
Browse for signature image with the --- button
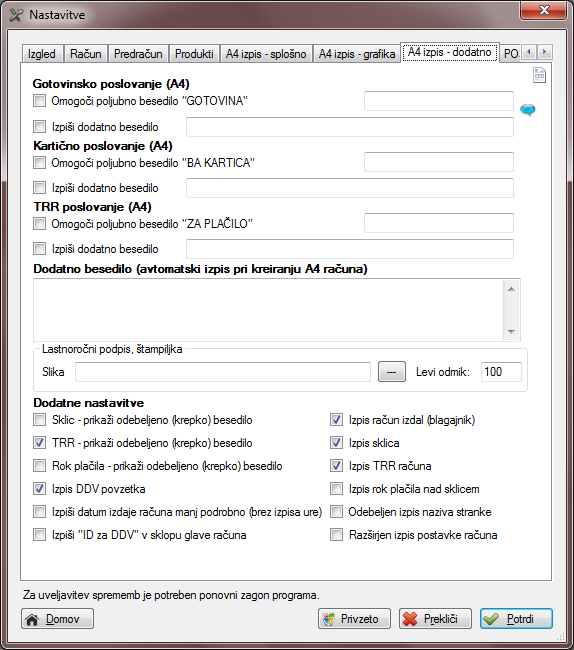[392, 372]
